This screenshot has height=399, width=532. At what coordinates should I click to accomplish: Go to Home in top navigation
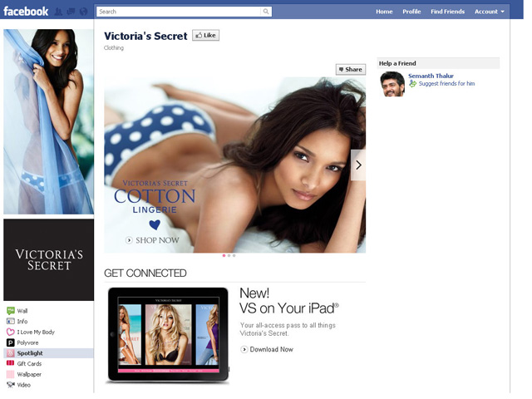pos(384,12)
